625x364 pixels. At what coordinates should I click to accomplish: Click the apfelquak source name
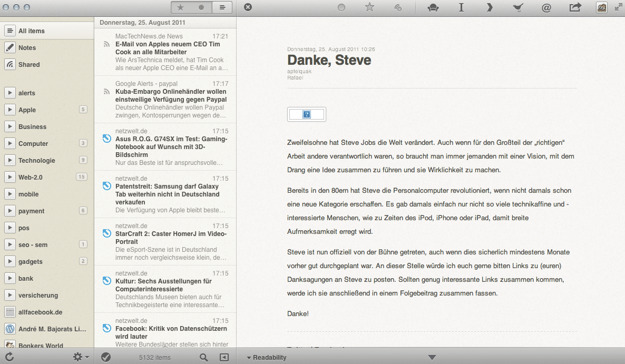point(299,72)
